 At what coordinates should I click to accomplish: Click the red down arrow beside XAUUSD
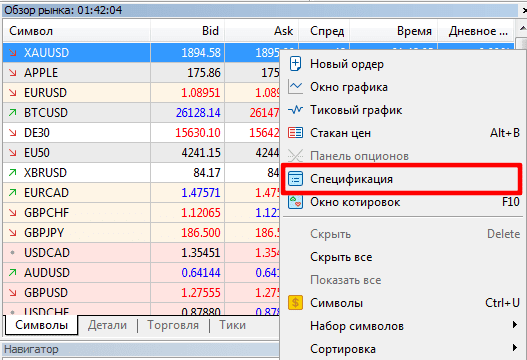click(x=13, y=52)
